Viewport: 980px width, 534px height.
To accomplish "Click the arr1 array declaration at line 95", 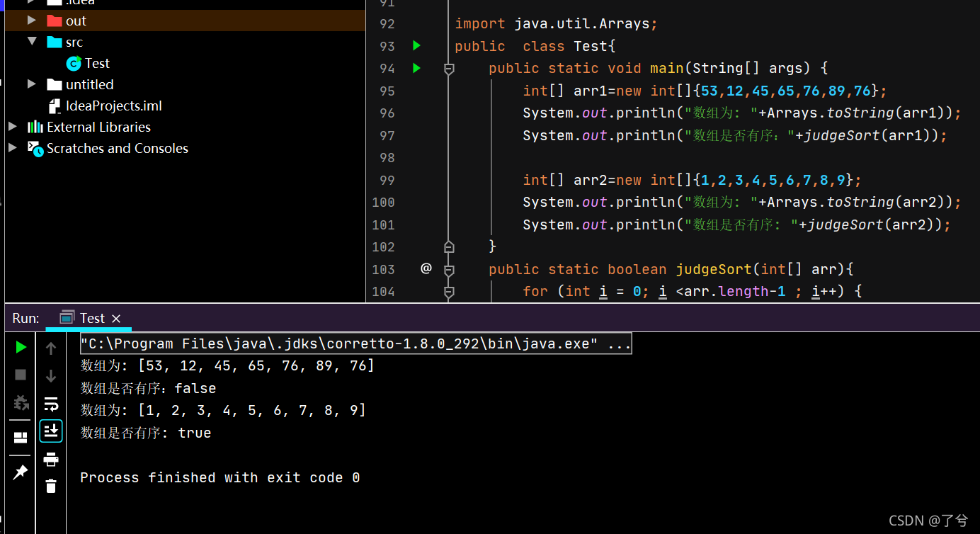I will tap(705, 91).
